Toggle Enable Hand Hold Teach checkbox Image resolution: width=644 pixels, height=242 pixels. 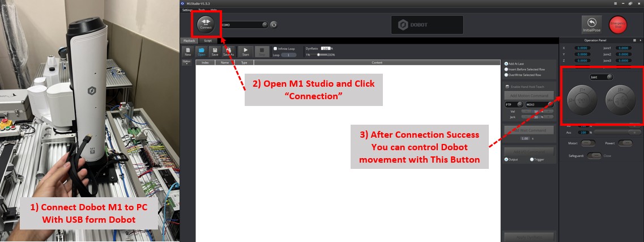pyautogui.click(x=507, y=87)
